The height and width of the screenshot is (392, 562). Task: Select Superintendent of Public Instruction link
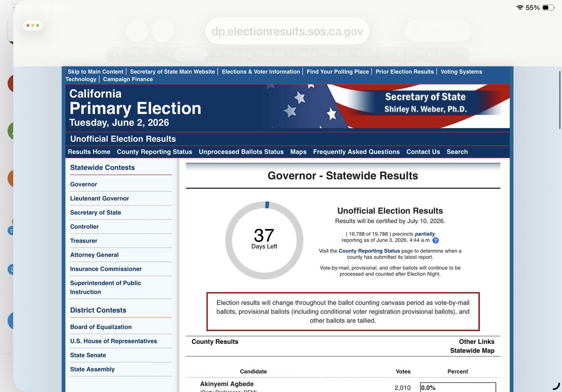[x=106, y=287]
